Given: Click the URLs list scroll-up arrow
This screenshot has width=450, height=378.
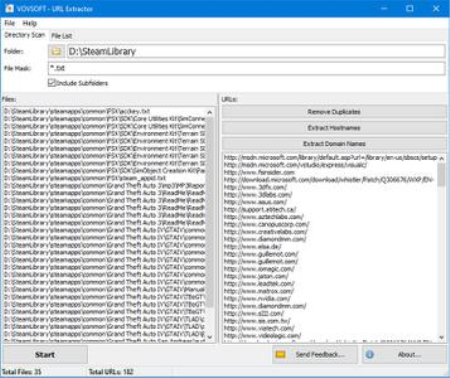Looking at the screenshot, I should point(442,158).
